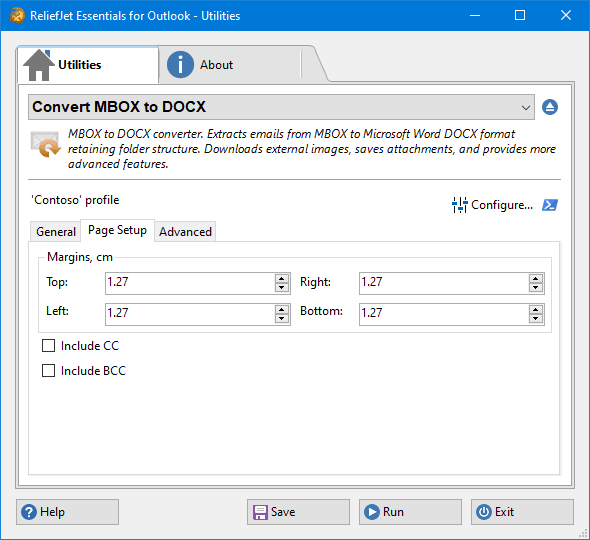
Task: Switch to the Utilities home tab
Action: coord(88,65)
